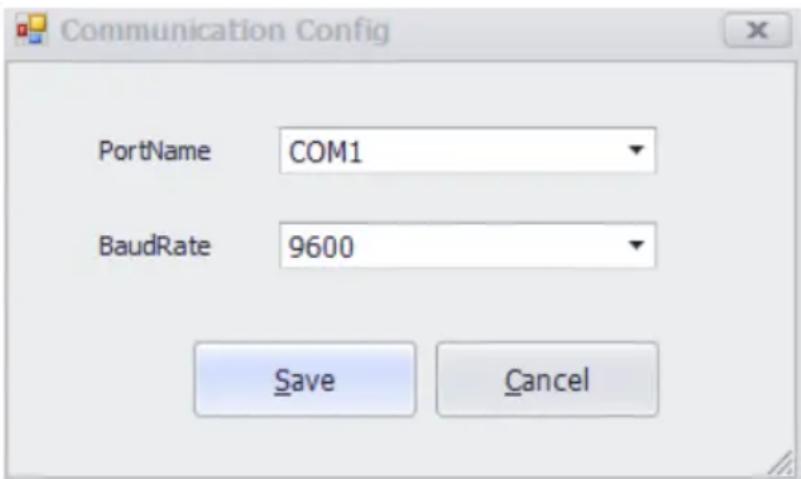Cancel the communication configuration
This screenshot has width=801, height=479.
pyautogui.click(x=547, y=379)
